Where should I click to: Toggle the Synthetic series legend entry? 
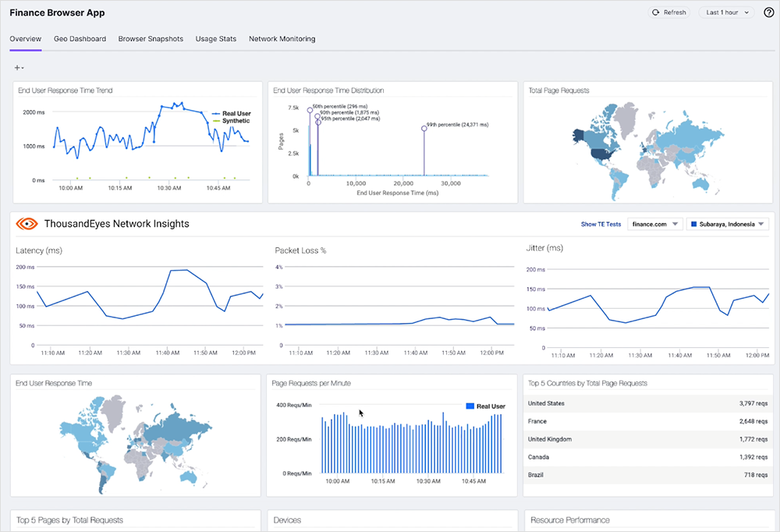(x=232, y=121)
